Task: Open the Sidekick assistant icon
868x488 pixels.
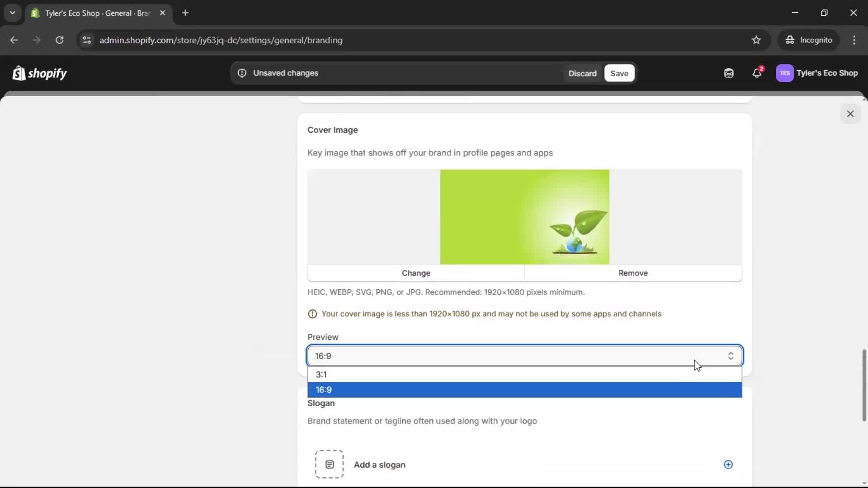Action: pos(729,73)
